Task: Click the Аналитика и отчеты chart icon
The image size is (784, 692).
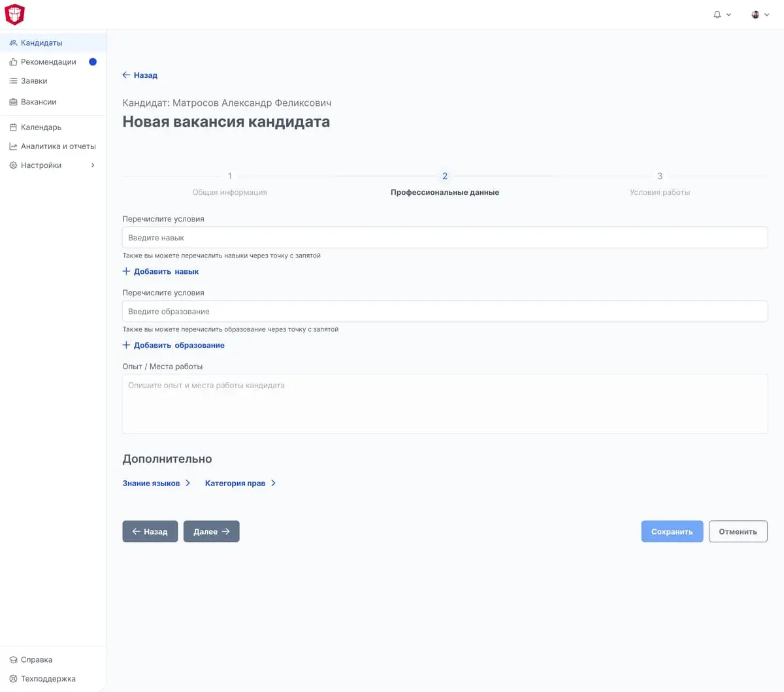Action: tap(13, 146)
